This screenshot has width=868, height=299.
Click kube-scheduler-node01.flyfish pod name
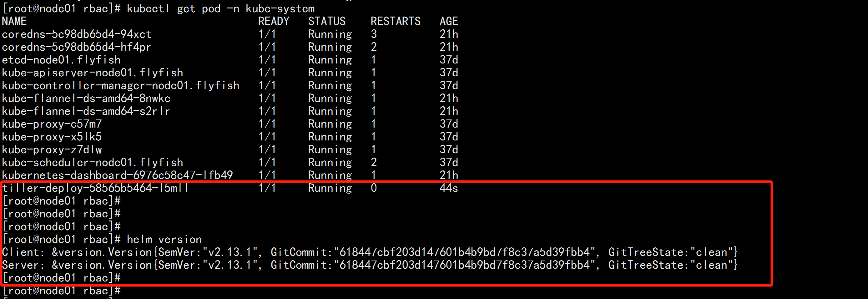[x=93, y=162]
